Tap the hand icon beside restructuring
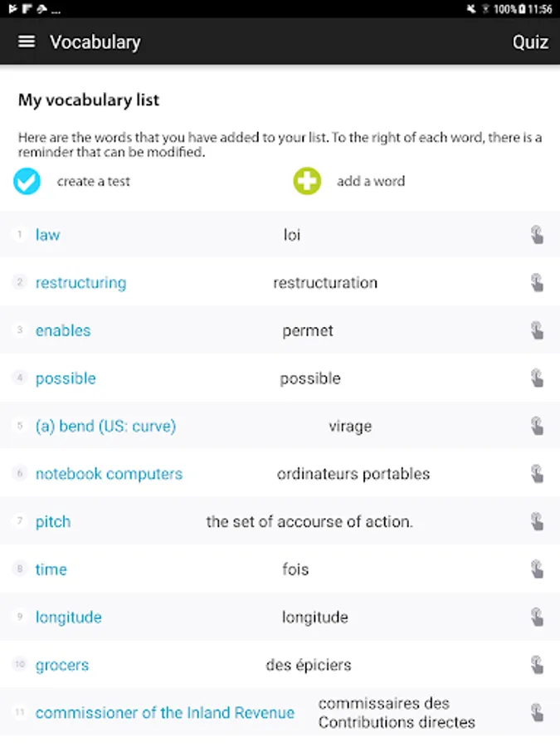Image resolution: width=560 pixels, height=747 pixels. (537, 283)
